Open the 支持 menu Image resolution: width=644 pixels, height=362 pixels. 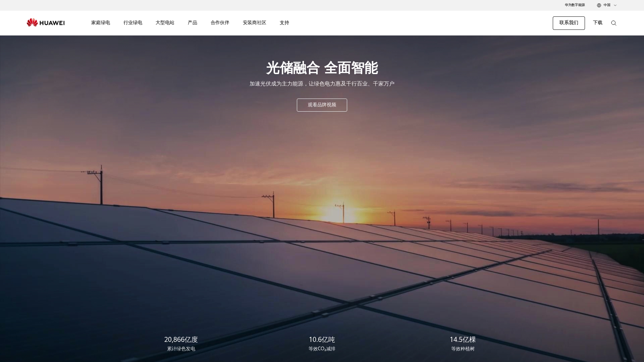284,23
